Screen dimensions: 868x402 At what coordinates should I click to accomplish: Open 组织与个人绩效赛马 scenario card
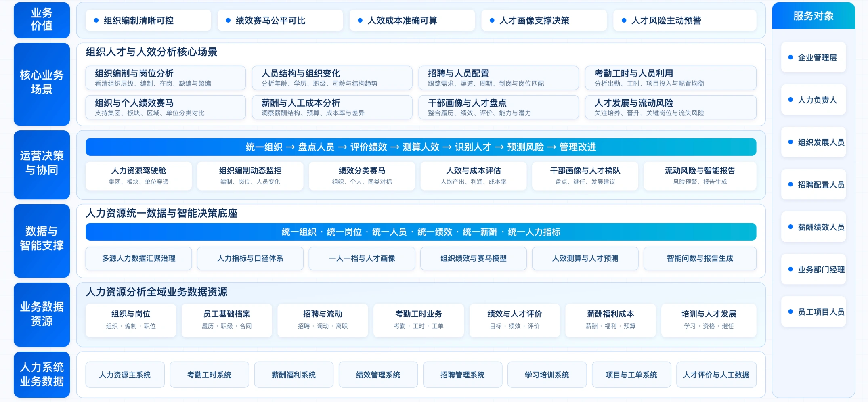click(166, 107)
